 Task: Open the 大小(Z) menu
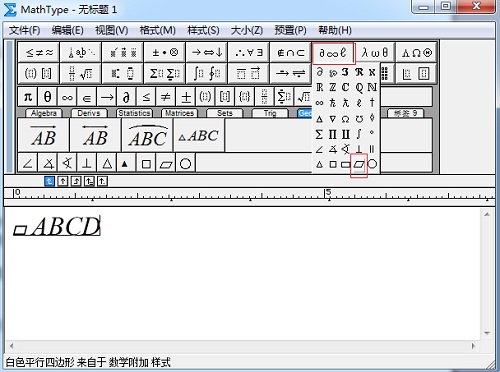[247, 30]
